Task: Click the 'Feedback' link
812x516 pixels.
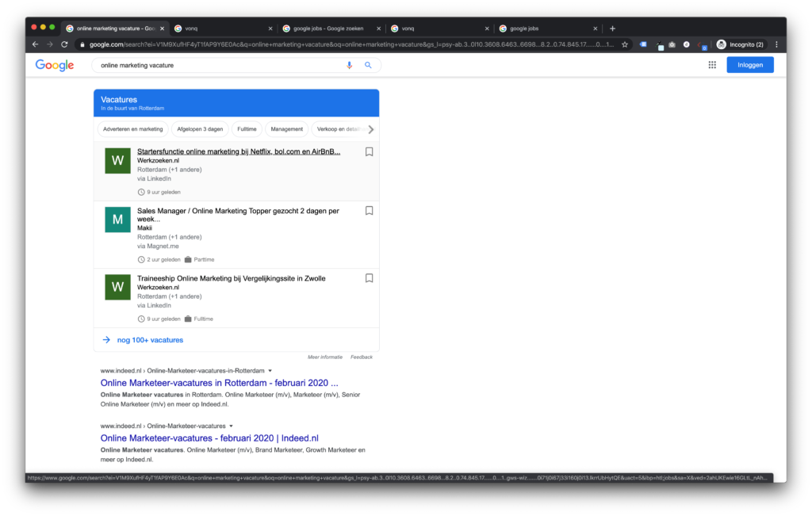Action: point(362,357)
